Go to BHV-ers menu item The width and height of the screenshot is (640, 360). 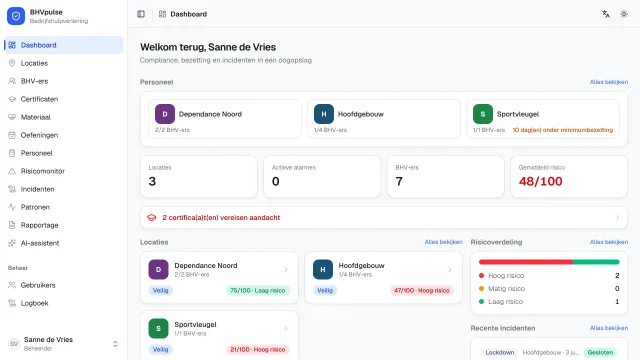[x=64, y=81]
